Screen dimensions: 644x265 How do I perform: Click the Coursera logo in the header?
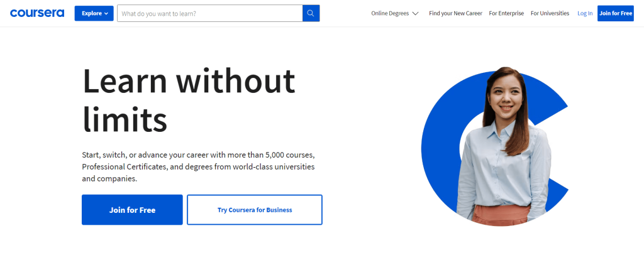pos(37,13)
